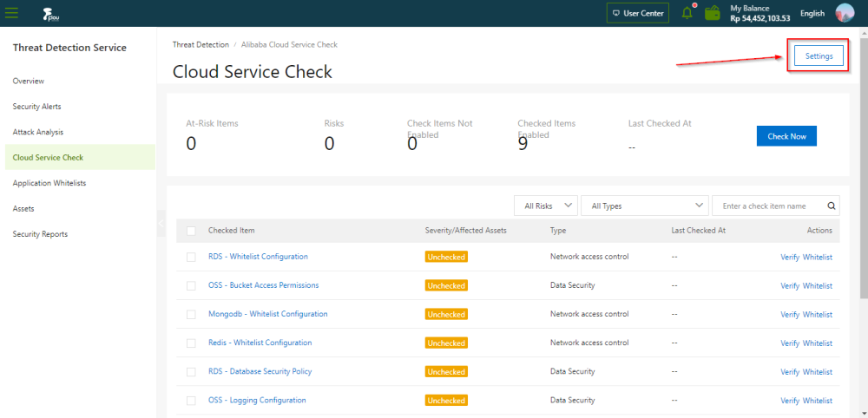Click the Settings button
The width and height of the screenshot is (868, 418).
coord(819,56)
